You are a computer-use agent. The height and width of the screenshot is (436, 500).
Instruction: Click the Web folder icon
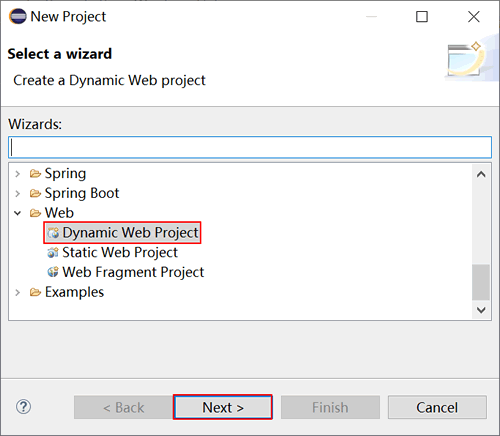[x=35, y=213]
